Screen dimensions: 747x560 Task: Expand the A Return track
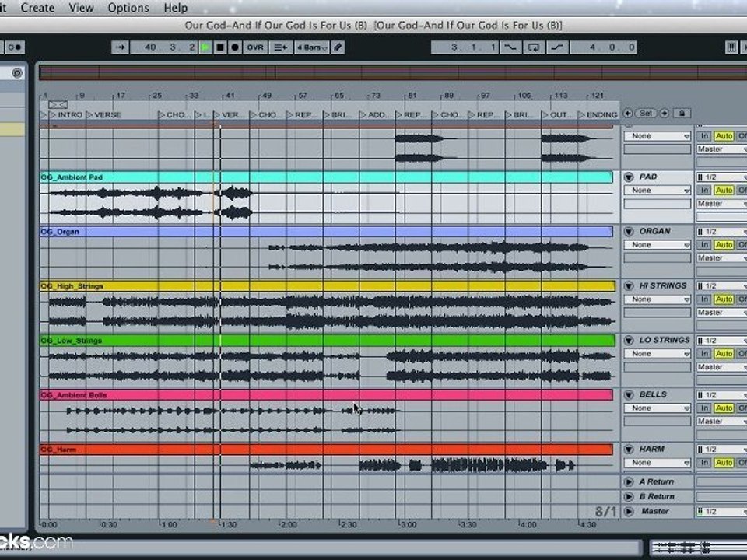pos(629,482)
